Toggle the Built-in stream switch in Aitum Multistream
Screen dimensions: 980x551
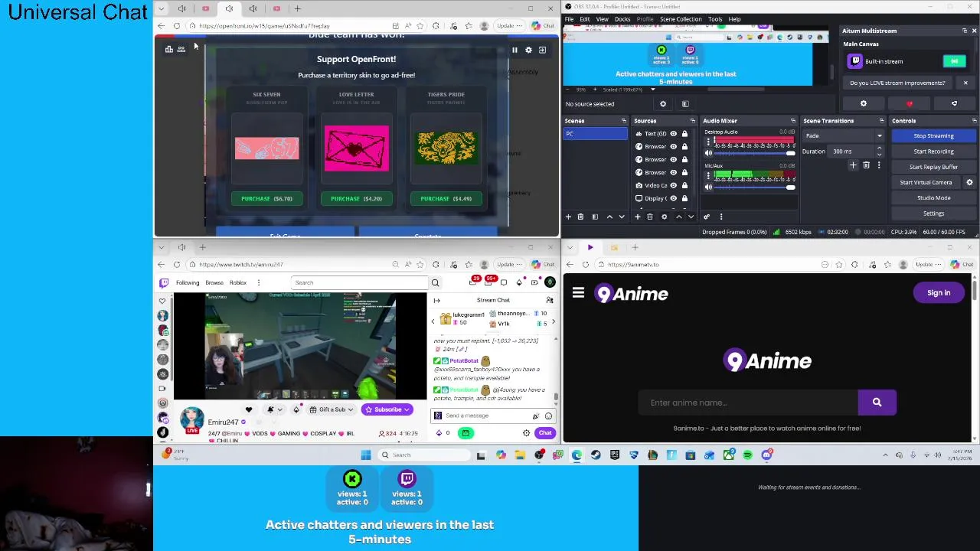point(954,61)
